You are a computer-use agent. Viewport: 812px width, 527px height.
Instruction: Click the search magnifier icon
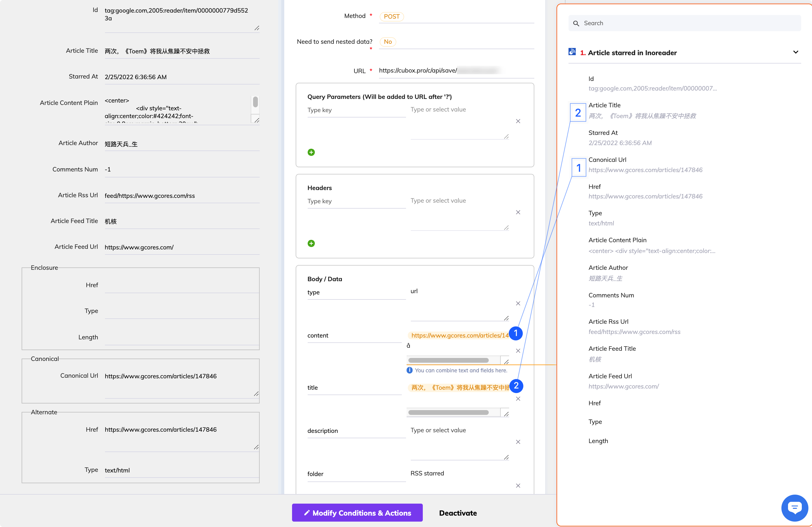pyautogui.click(x=576, y=23)
